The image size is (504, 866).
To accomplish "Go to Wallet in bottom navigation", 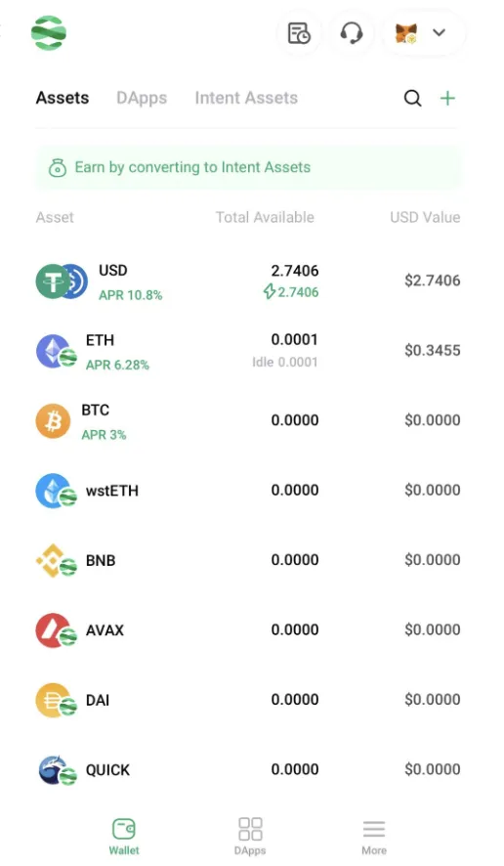I will 124,836.
